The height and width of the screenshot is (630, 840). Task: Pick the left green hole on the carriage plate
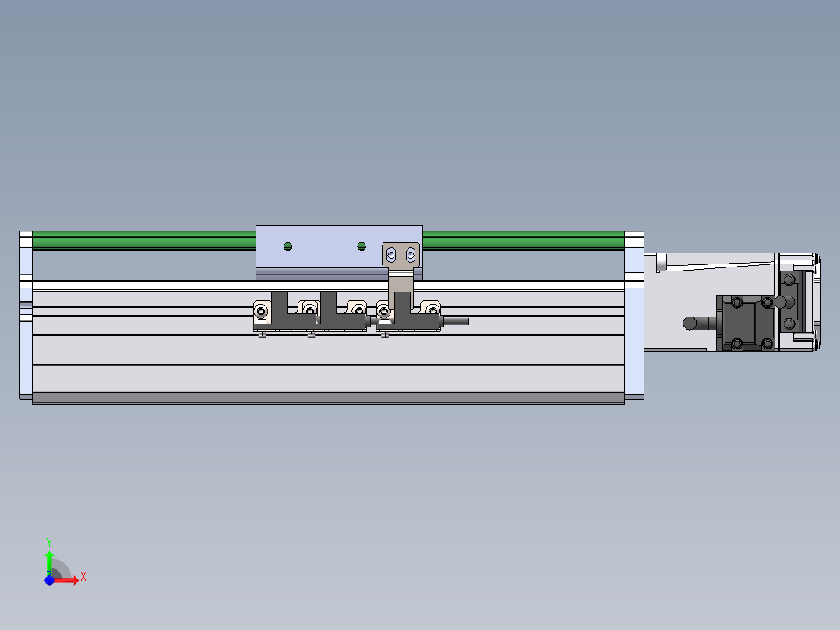(288, 246)
